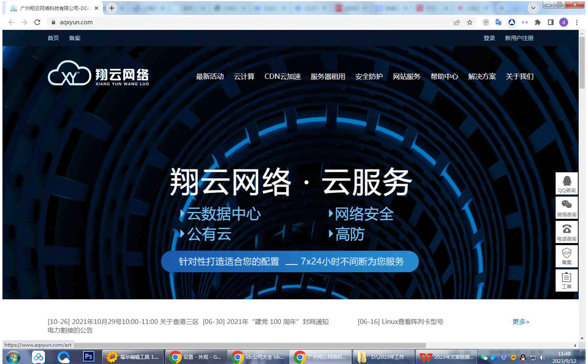Click the 更多> more announcements link
The width and height of the screenshot is (588, 364).
pos(521,321)
